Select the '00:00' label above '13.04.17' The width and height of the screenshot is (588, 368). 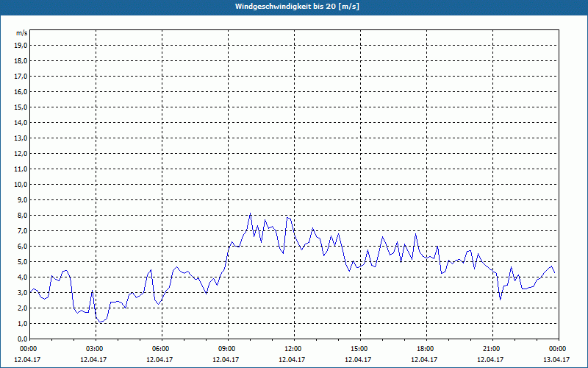click(558, 349)
